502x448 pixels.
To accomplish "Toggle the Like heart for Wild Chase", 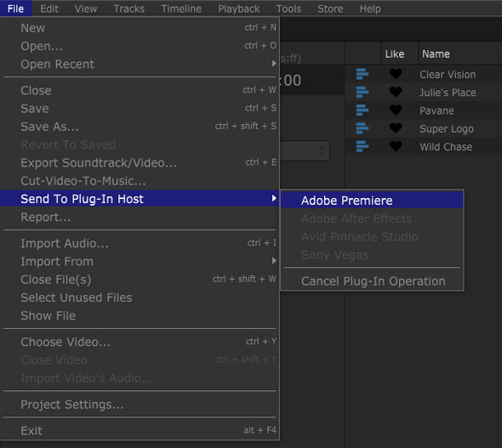I will click(x=396, y=146).
